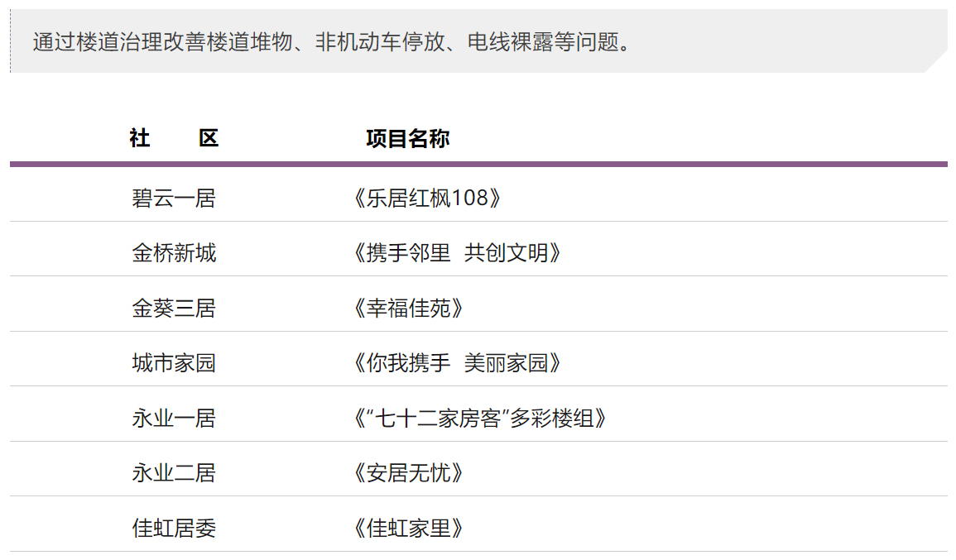Select the 金葵三居 community cell
The image size is (956, 560).
click(x=174, y=309)
